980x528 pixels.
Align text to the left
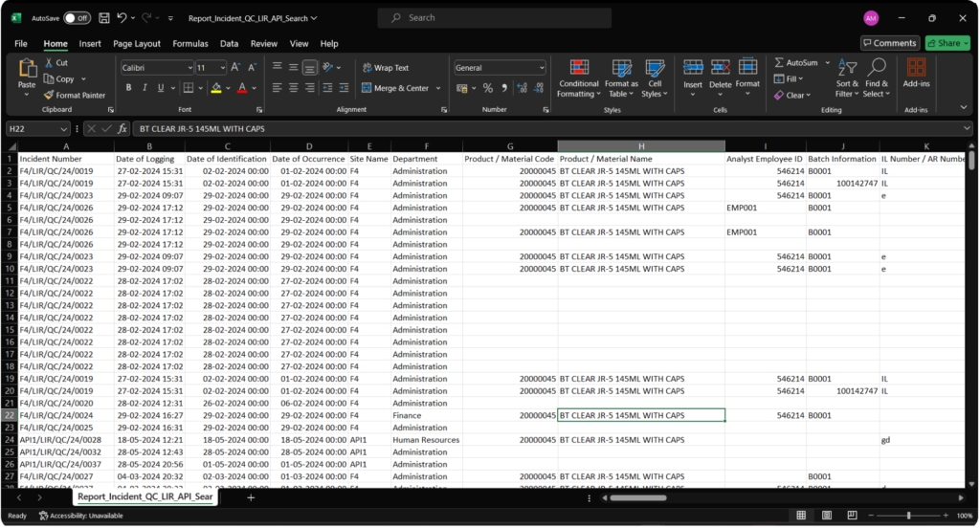pyautogui.click(x=277, y=88)
